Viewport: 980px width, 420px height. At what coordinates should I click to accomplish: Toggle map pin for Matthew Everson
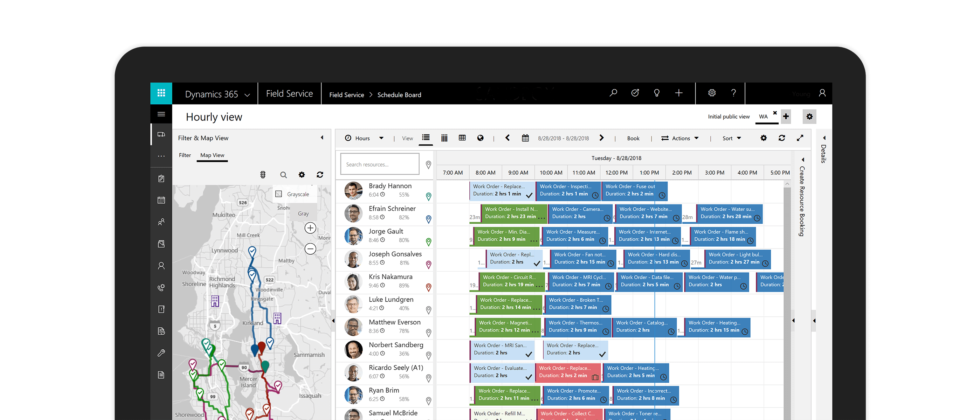[428, 333]
